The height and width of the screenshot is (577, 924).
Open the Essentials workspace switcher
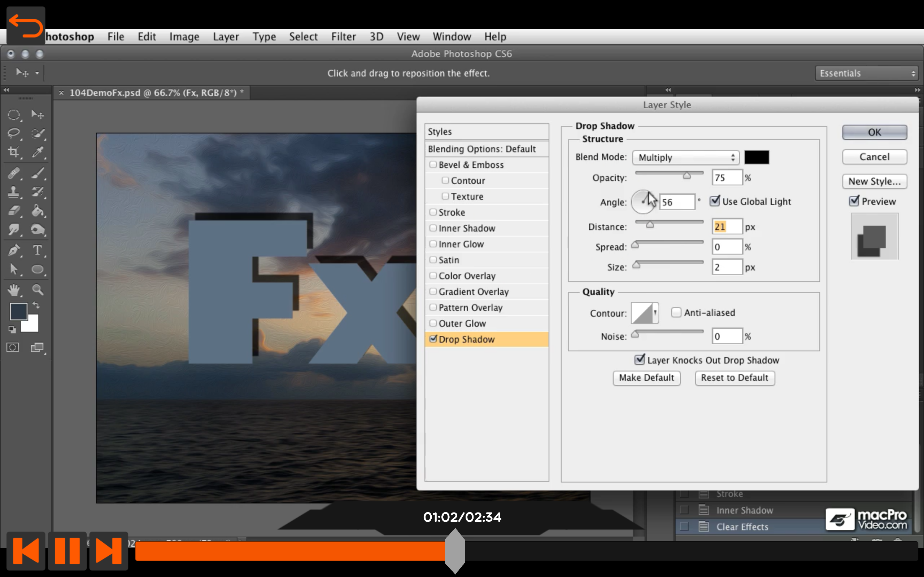click(866, 73)
